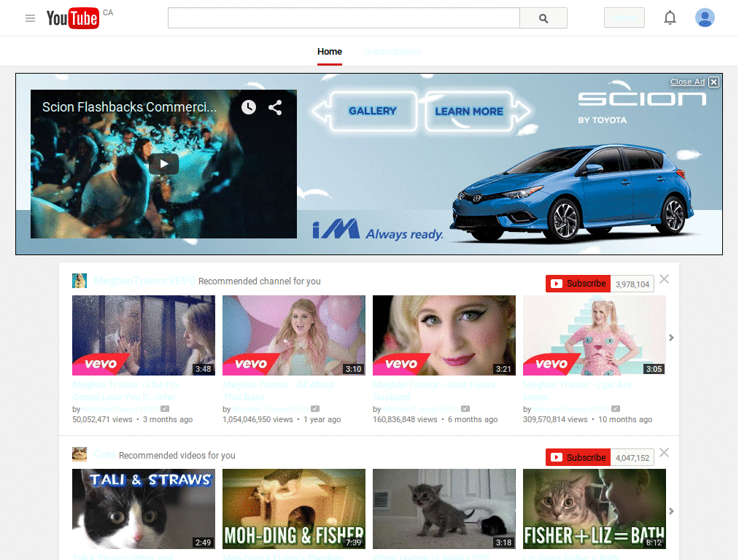Focus the YouTube search field

(344, 18)
